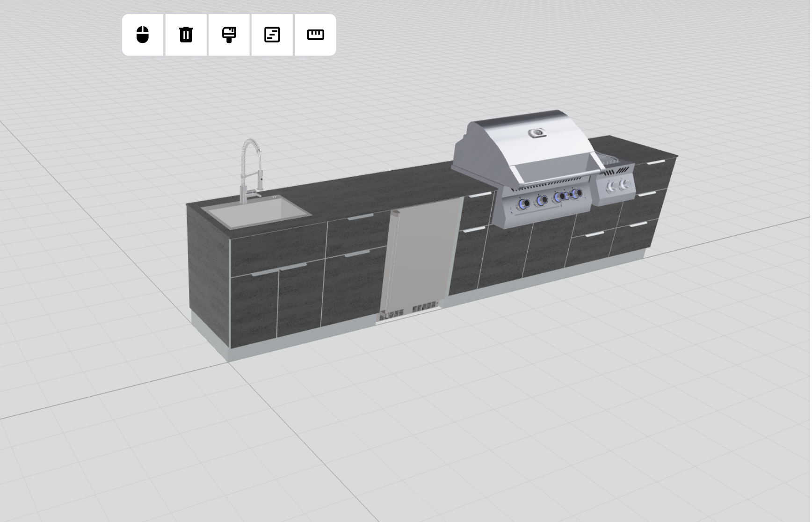Activate the delete (trash) tool
Image resolution: width=812 pixels, height=522 pixels.
(186, 36)
